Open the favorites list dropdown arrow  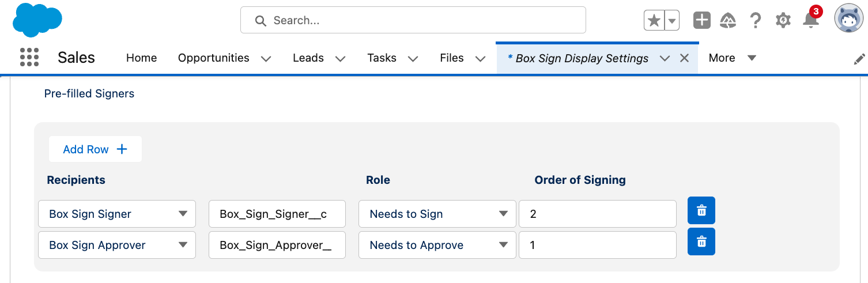672,21
